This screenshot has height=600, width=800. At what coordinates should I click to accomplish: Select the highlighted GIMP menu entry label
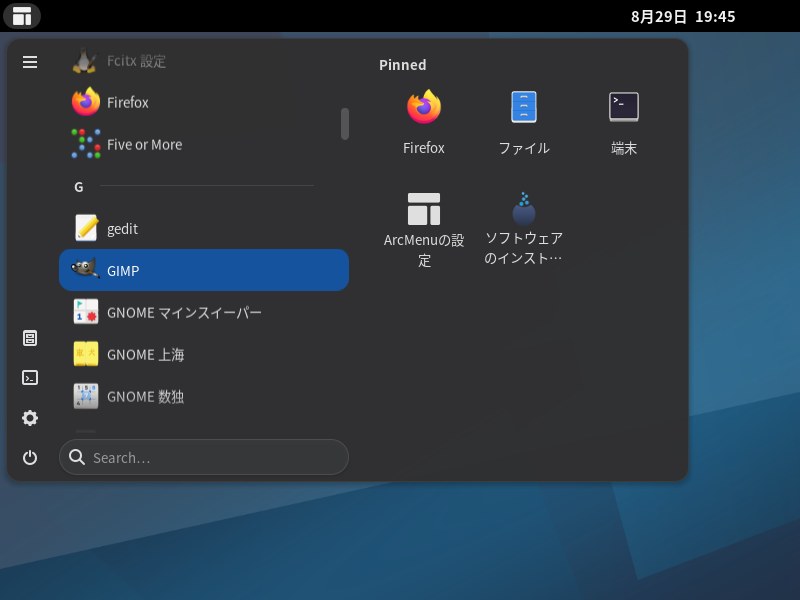123,271
